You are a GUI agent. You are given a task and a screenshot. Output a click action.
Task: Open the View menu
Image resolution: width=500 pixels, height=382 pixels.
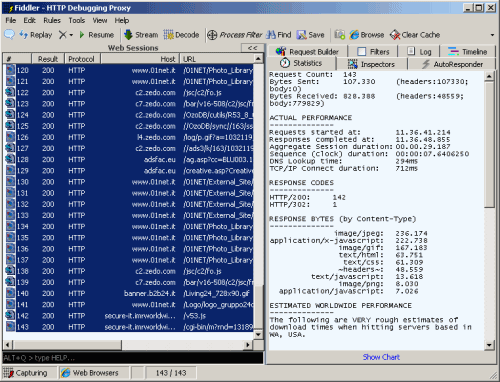point(100,20)
